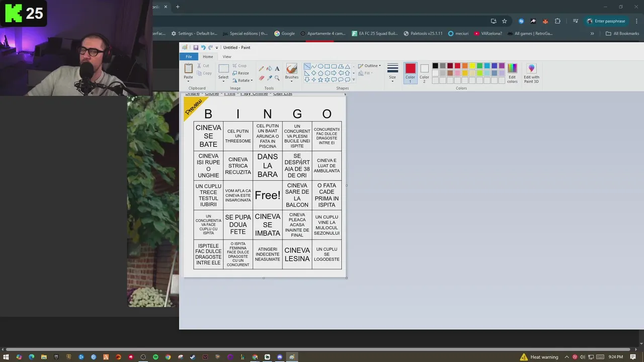
Task: Open the notification center icon
Action: [x=633, y=357]
